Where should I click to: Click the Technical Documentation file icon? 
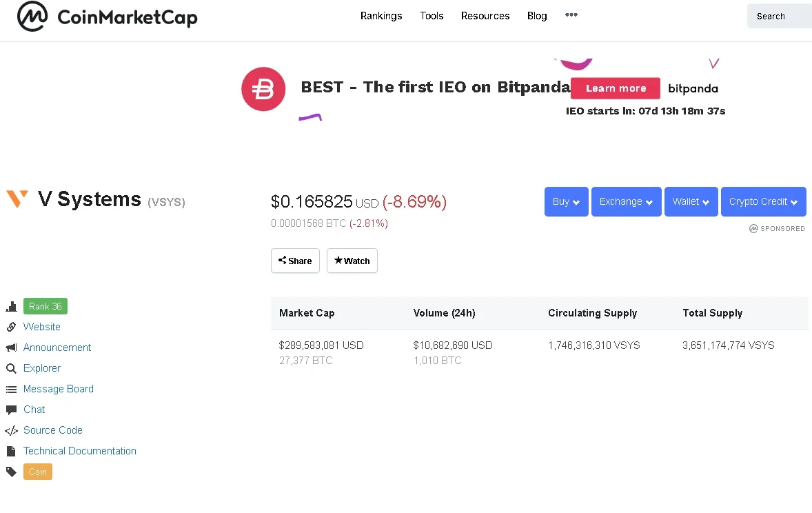click(x=11, y=451)
